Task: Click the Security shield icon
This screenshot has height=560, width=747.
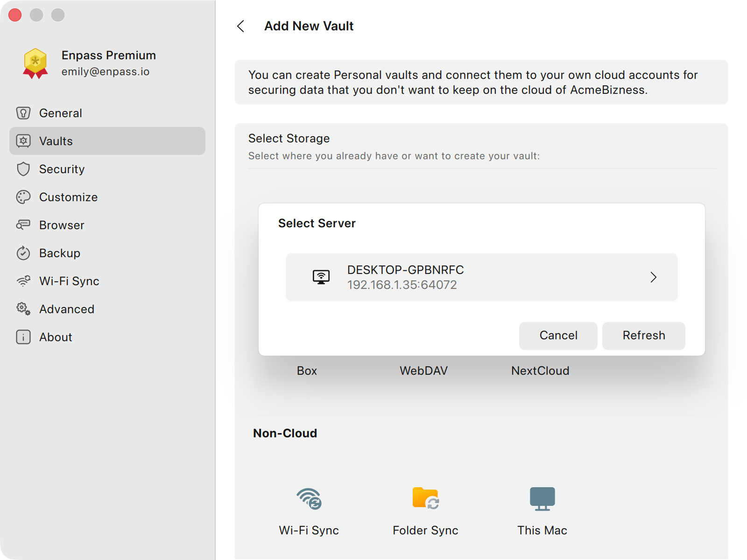Action: tap(23, 169)
